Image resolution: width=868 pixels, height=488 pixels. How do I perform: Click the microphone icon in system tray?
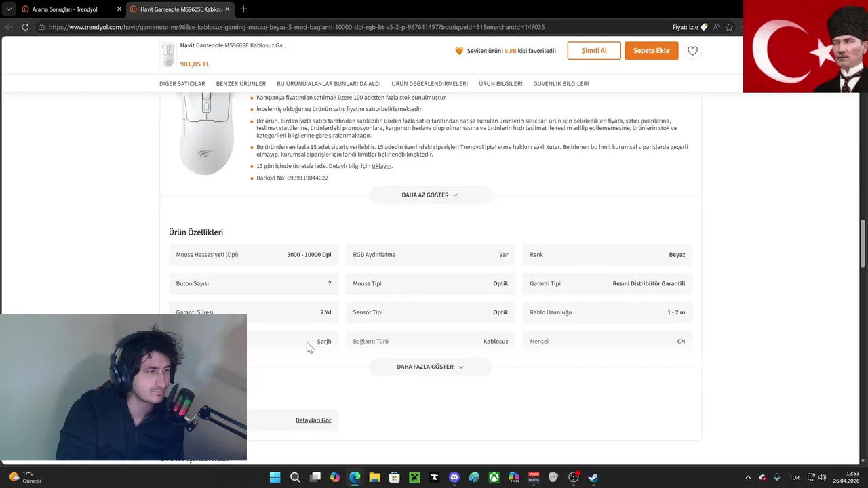(x=777, y=477)
